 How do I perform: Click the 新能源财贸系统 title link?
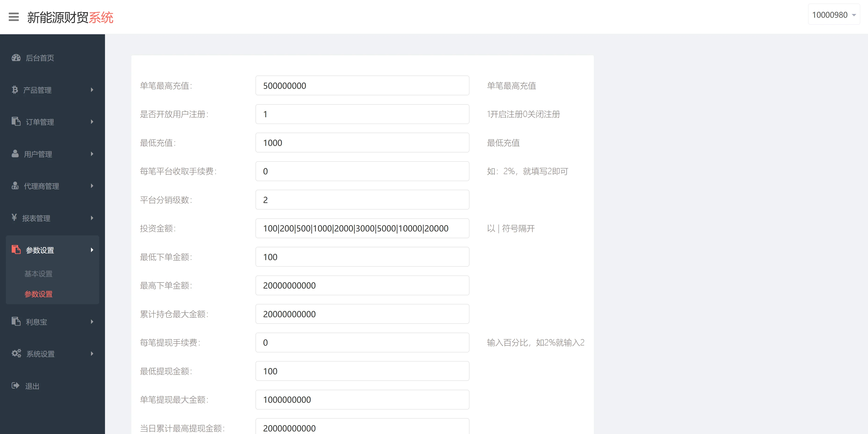coord(70,17)
